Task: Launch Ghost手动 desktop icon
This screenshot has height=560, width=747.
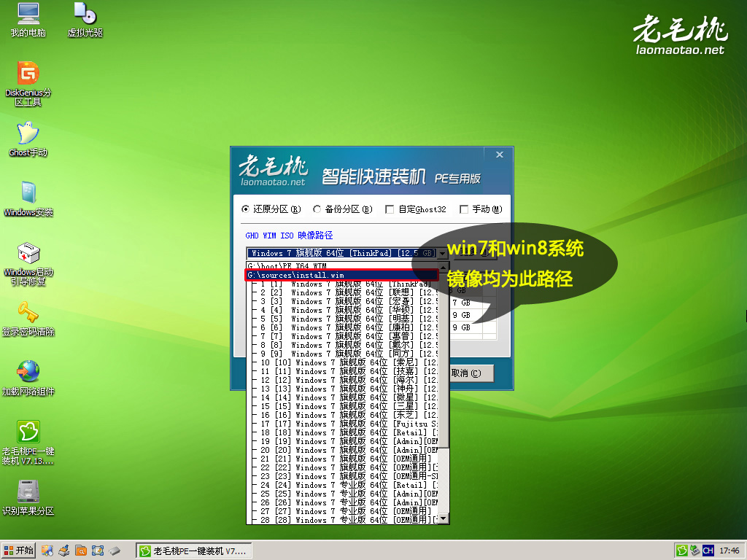Action: coord(28,133)
